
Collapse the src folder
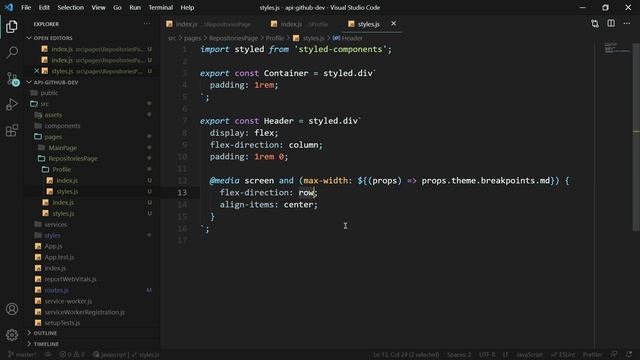point(44,104)
